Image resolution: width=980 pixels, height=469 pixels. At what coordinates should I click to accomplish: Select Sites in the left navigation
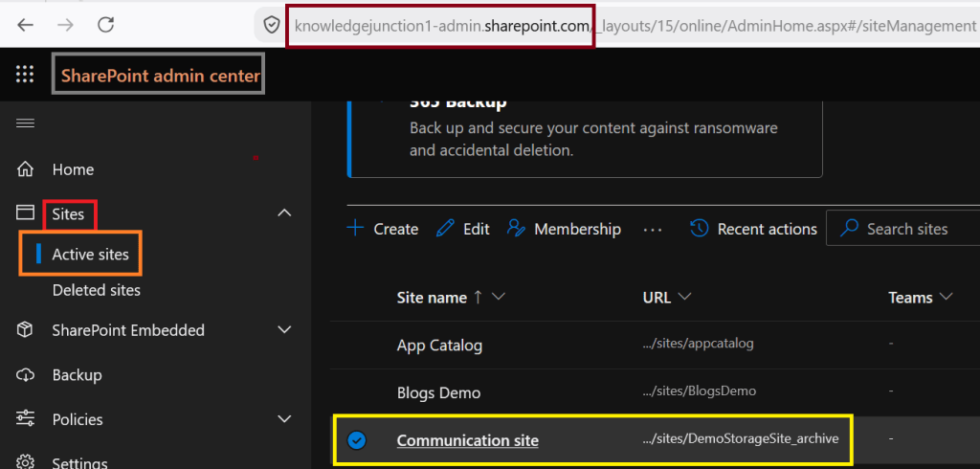pyautogui.click(x=68, y=214)
